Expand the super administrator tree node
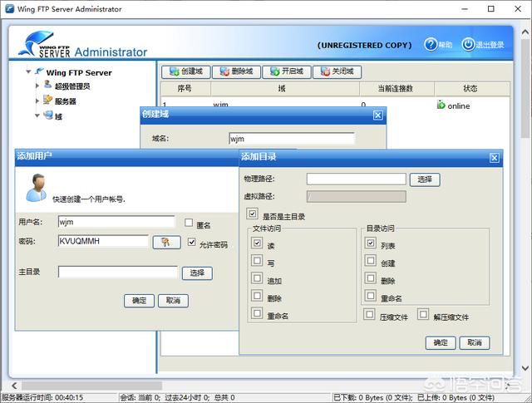 coord(37,86)
